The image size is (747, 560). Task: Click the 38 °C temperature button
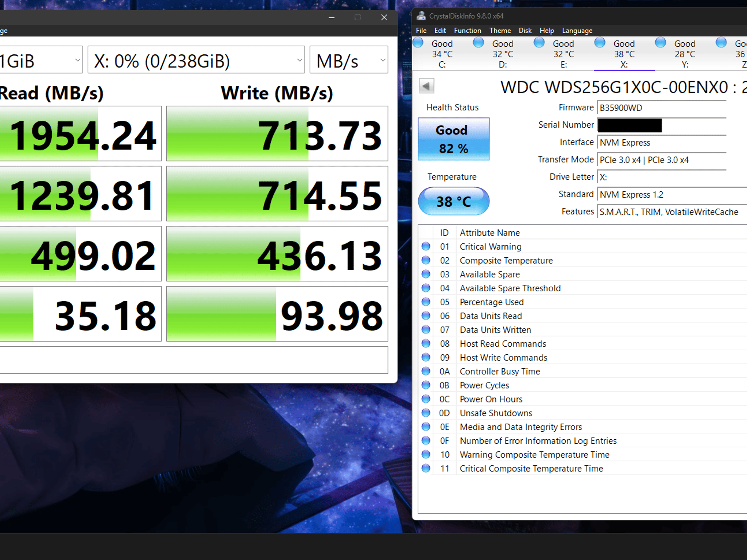point(454,201)
